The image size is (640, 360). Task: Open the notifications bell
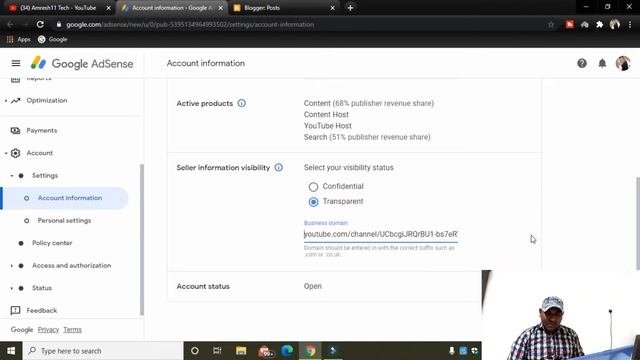pos(602,63)
